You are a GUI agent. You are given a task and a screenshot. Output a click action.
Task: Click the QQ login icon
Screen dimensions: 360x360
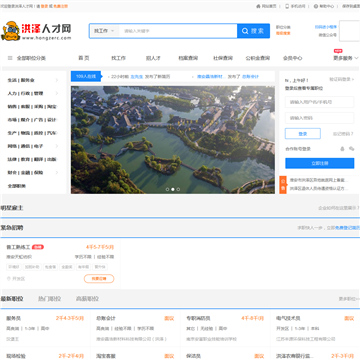(342, 149)
